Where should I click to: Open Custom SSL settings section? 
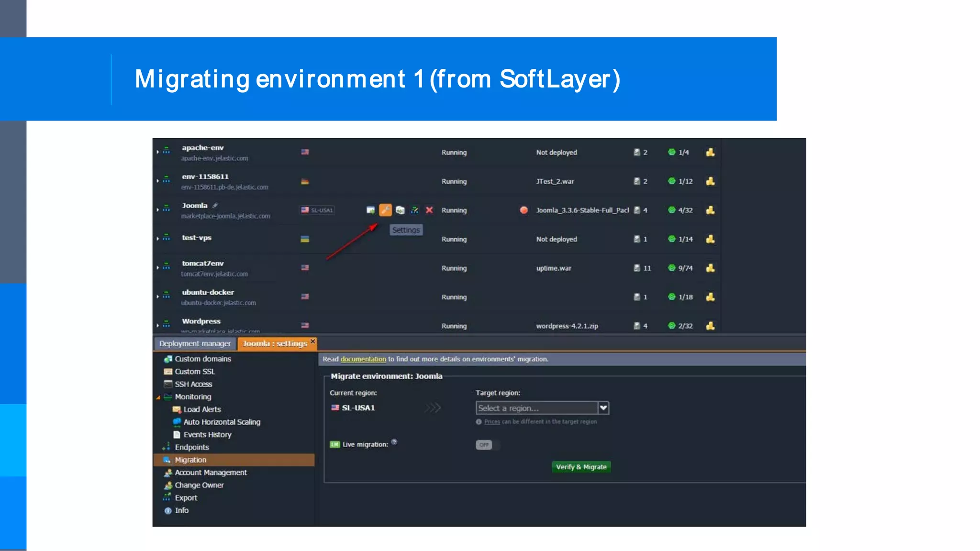(x=195, y=372)
